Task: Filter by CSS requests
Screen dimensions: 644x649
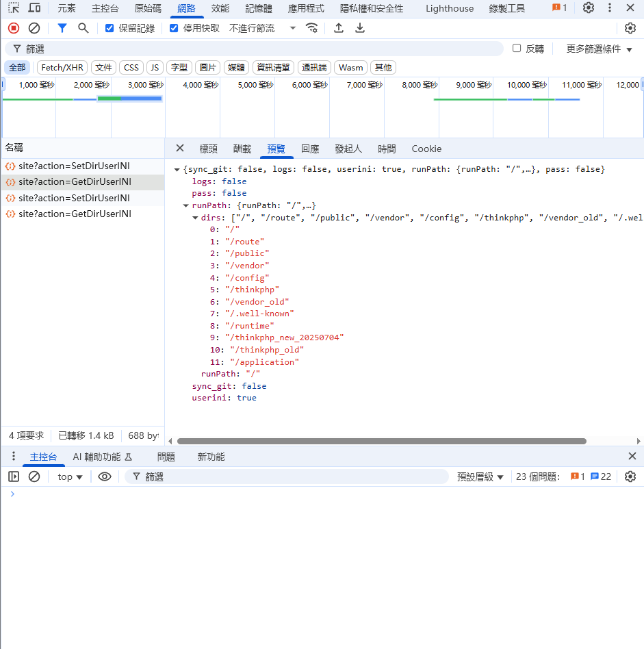Action: (131, 68)
